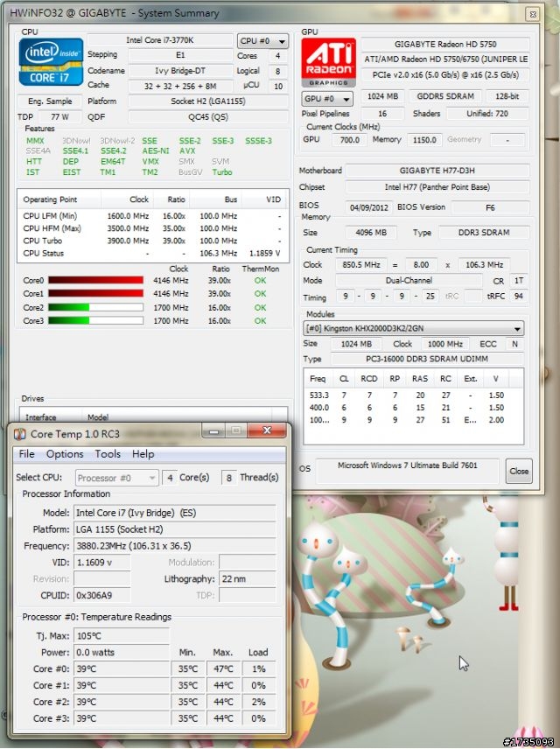This screenshot has height=749, width=560.
Task: Open the CPU #0 selector dropdown
Action: click(x=262, y=41)
